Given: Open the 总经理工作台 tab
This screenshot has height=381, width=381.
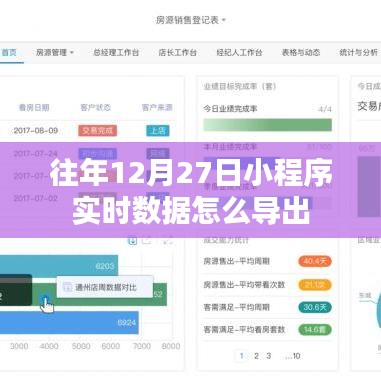Looking at the screenshot, I should (x=116, y=52).
